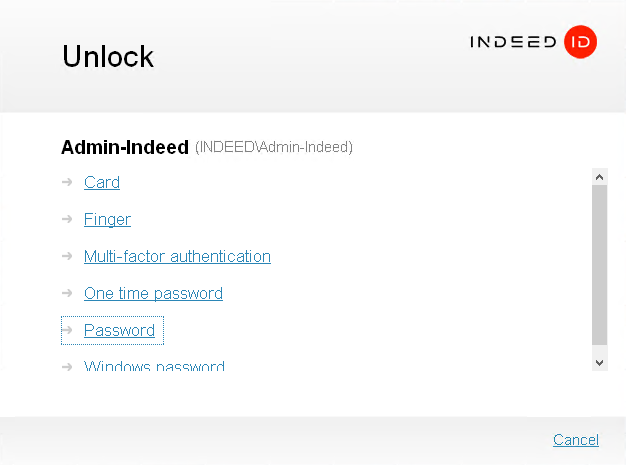
Task: Choose the Password login link
Action: tap(119, 330)
